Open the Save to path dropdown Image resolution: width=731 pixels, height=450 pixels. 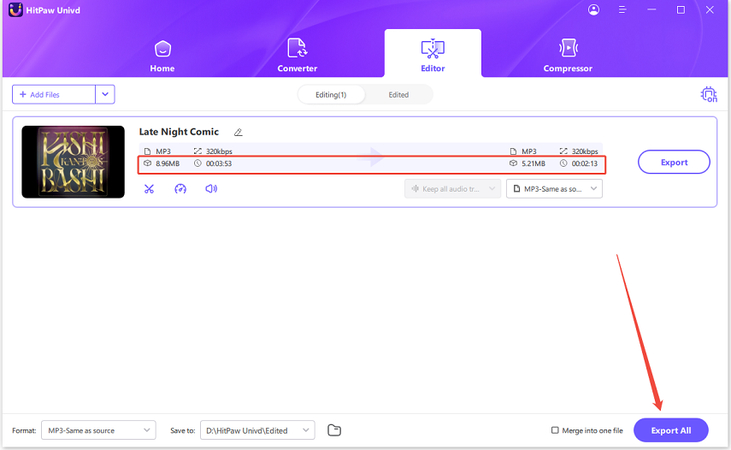pyautogui.click(x=257, y=430)
